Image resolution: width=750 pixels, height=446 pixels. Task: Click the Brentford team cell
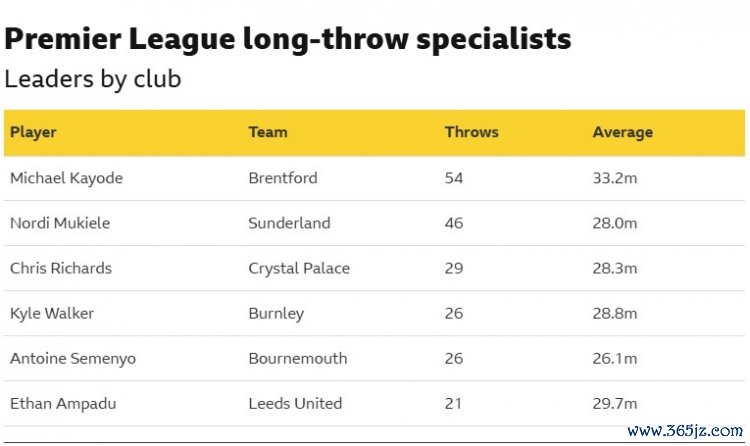pos(283,178)
